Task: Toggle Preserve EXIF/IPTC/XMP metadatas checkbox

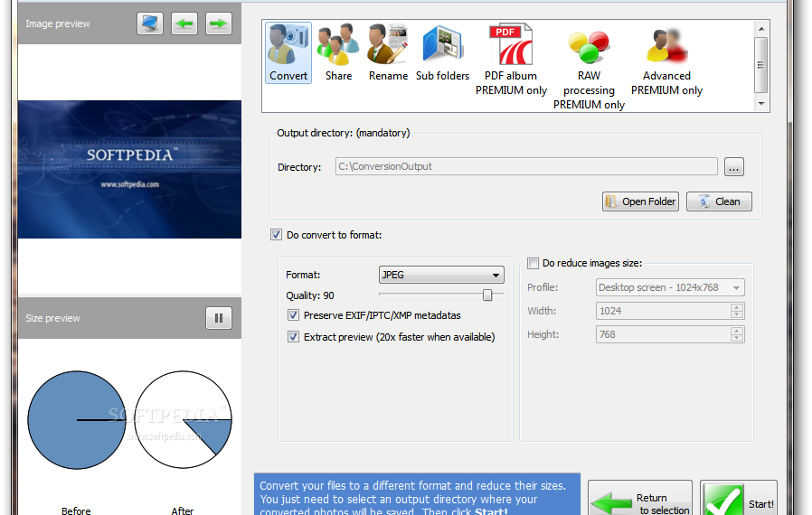Action: (293, 315)
